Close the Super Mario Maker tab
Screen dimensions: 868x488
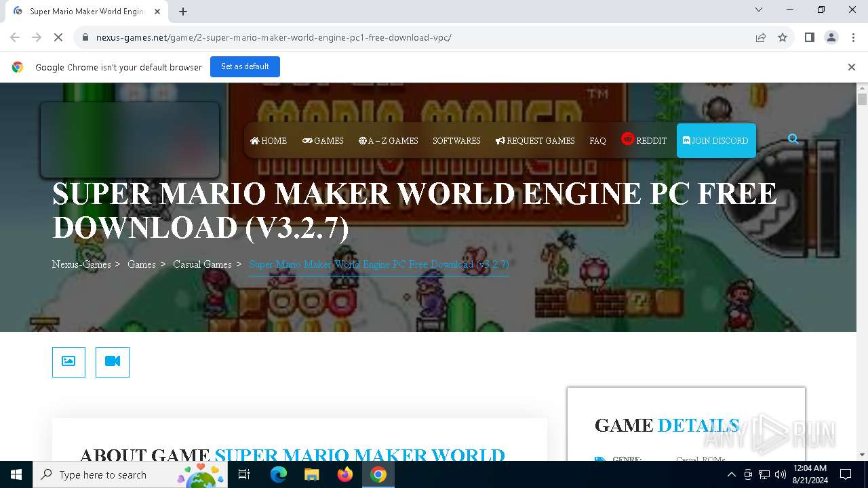pos(157,12)
